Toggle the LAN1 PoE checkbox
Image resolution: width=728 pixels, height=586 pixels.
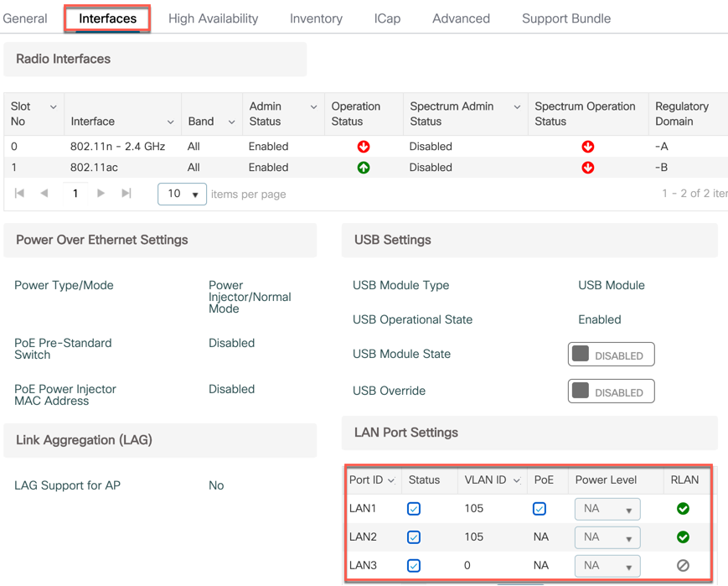pos(540,509)
